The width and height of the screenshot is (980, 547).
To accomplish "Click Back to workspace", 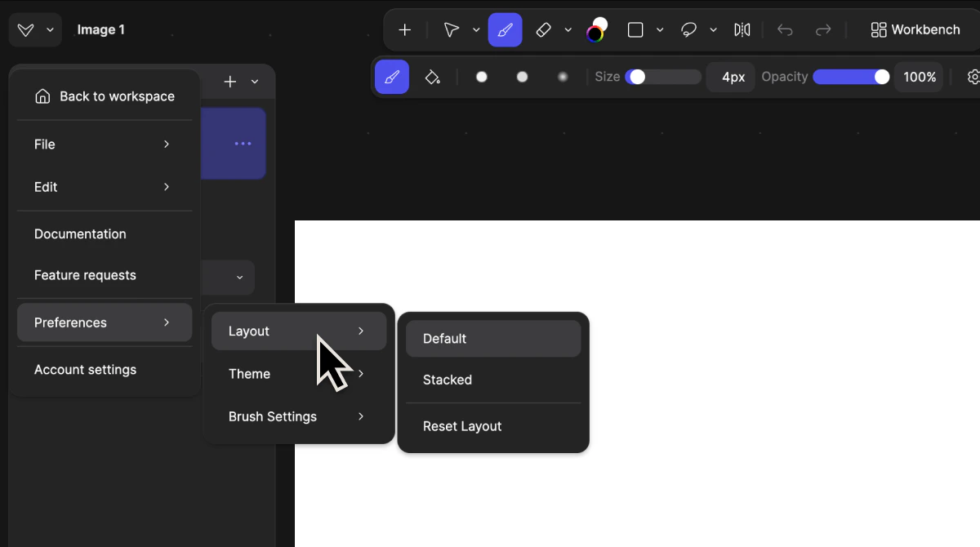I will [105, 96].
